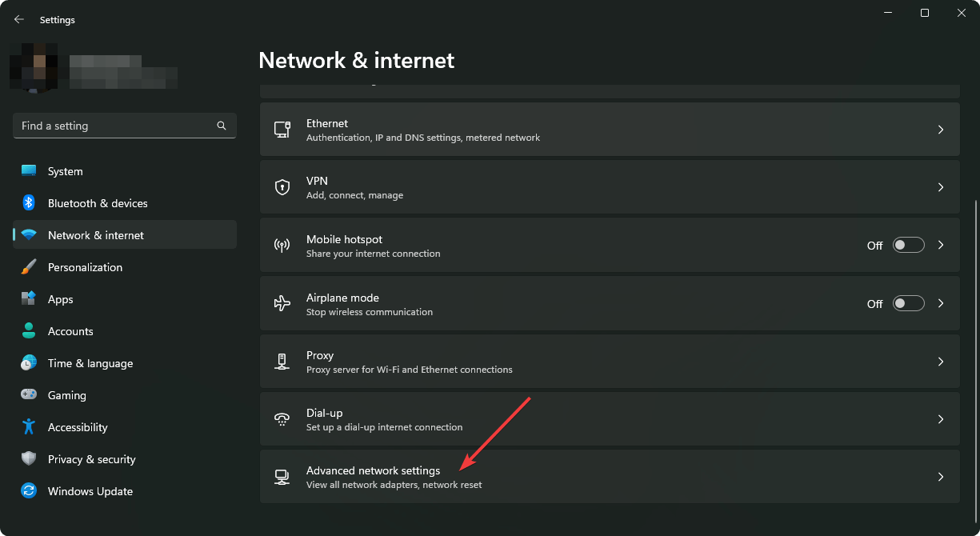Select Windows Update in the sidebar
The width and height of the screenshot is (980, 536).
90,491
